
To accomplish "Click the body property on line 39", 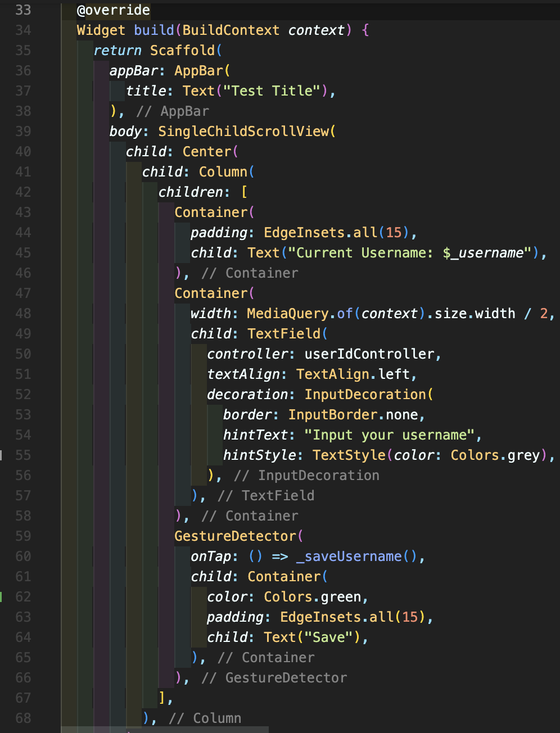I will coord(126,132).
